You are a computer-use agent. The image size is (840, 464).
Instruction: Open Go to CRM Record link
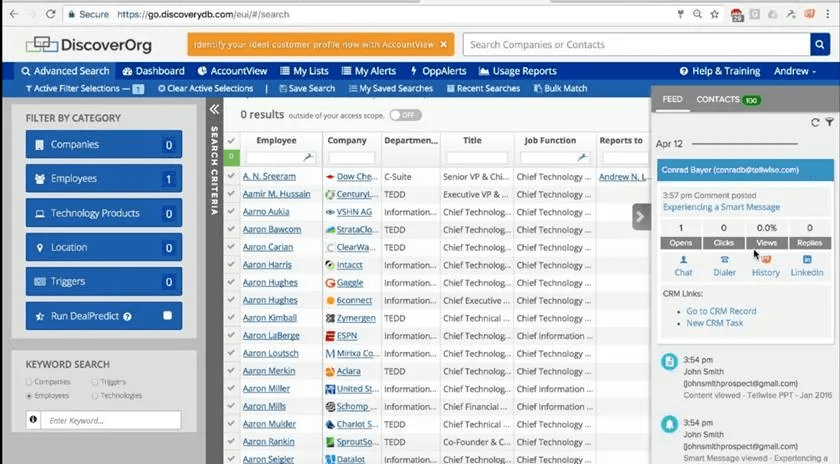pyautogui.click(x=722, y=311)
